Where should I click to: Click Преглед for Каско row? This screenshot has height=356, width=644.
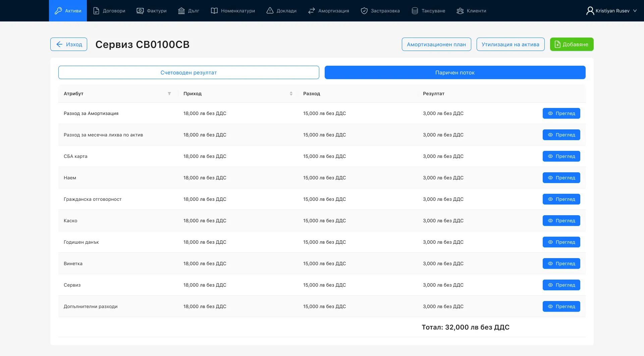click(561, 221)
